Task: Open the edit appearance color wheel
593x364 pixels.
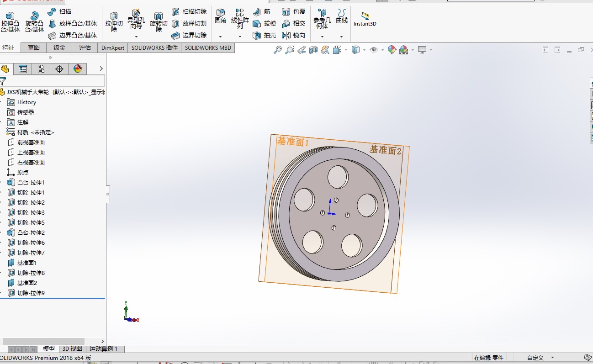Action: pyautogui.click(x=392, y=50)
